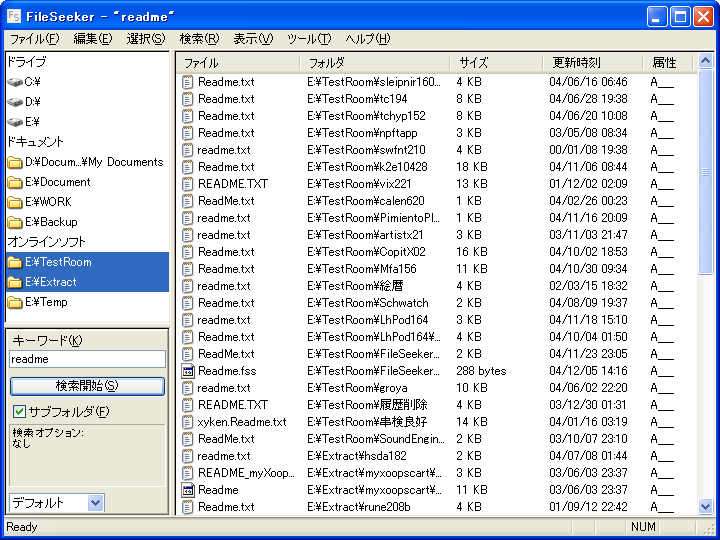Select the E:¥TestRoom¥artistx21 folder cell
The width and height of the screenshot is (720, 540).
coord(365,235)
